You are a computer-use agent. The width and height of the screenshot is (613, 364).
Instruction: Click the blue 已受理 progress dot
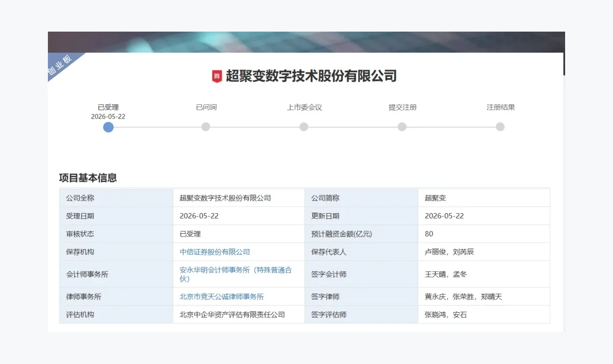[108, 127]
